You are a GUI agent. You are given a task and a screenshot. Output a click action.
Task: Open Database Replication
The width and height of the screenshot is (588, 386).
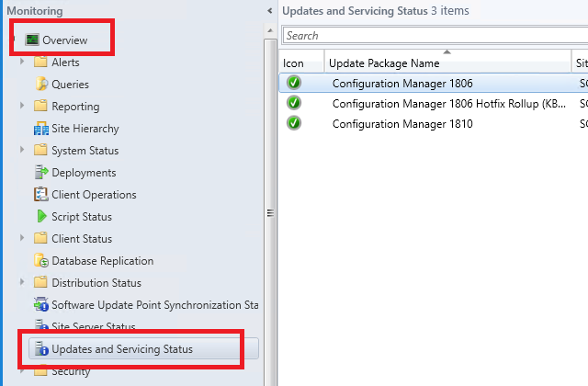coord(102,261)
